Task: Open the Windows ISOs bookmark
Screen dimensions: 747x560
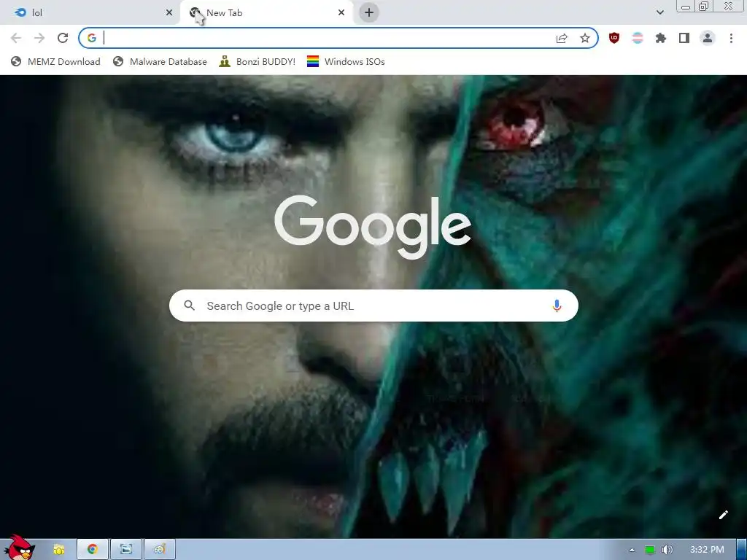Action: coord(346,61)
